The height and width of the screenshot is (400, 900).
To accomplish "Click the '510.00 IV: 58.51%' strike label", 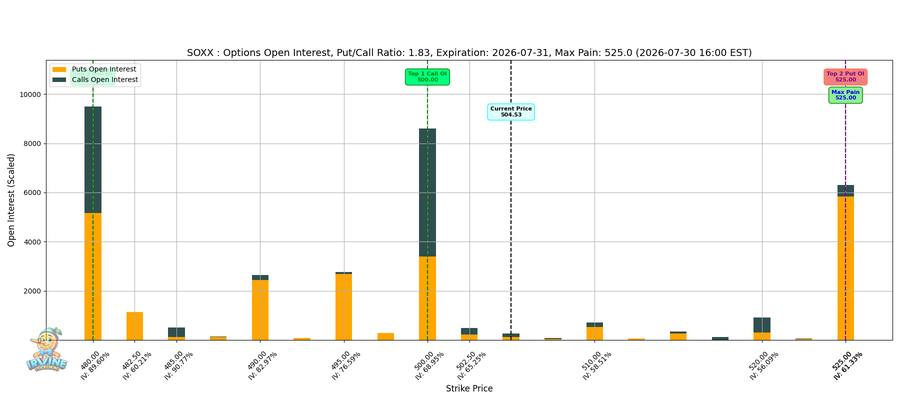I will click(x=598, y=366).
